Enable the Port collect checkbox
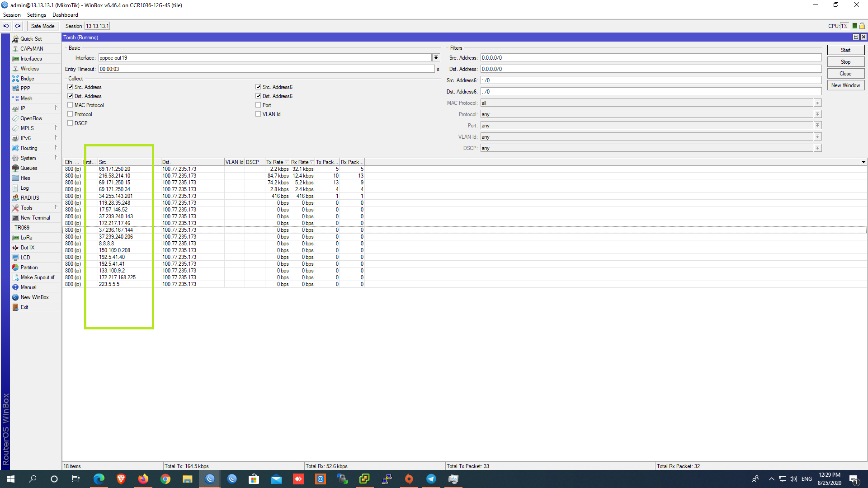Viewport: 868px width, 488px height. [x=258, y=105]
